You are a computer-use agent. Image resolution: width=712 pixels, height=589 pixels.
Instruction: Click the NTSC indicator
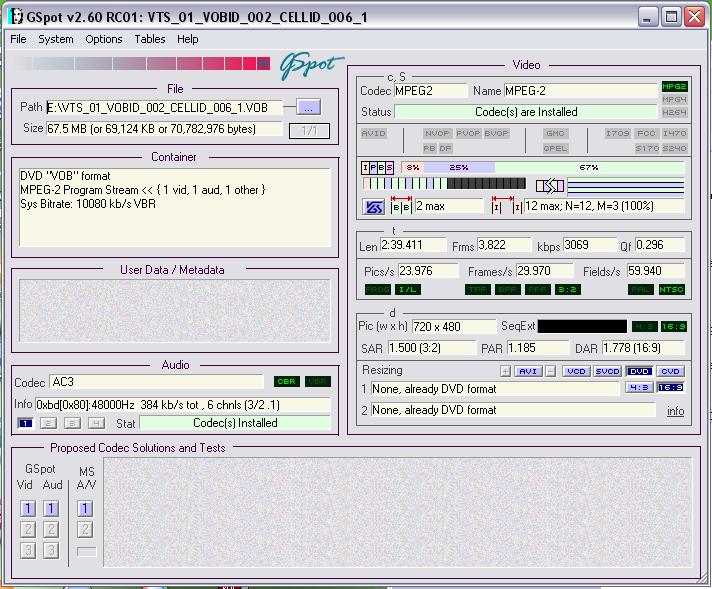[x=672, y=289]
